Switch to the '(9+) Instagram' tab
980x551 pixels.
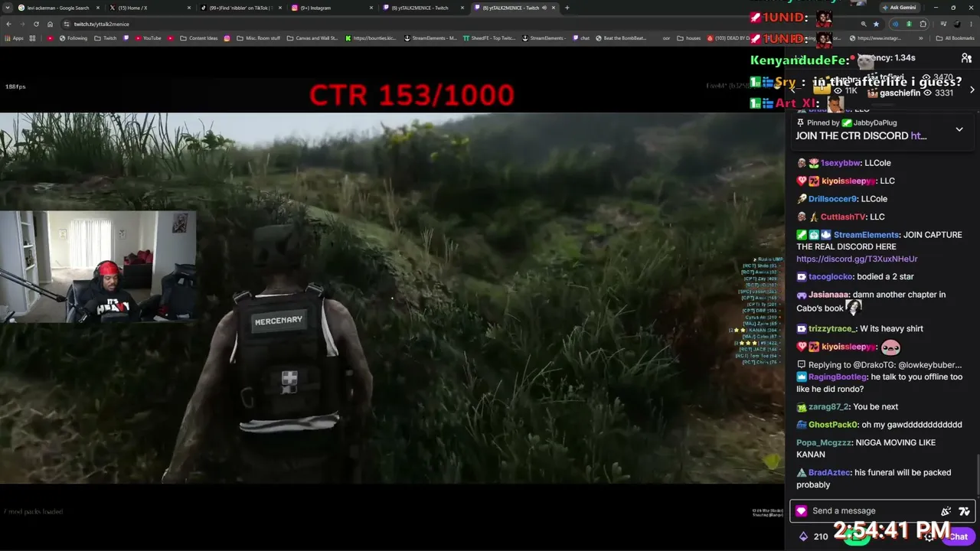click(329, 8)
